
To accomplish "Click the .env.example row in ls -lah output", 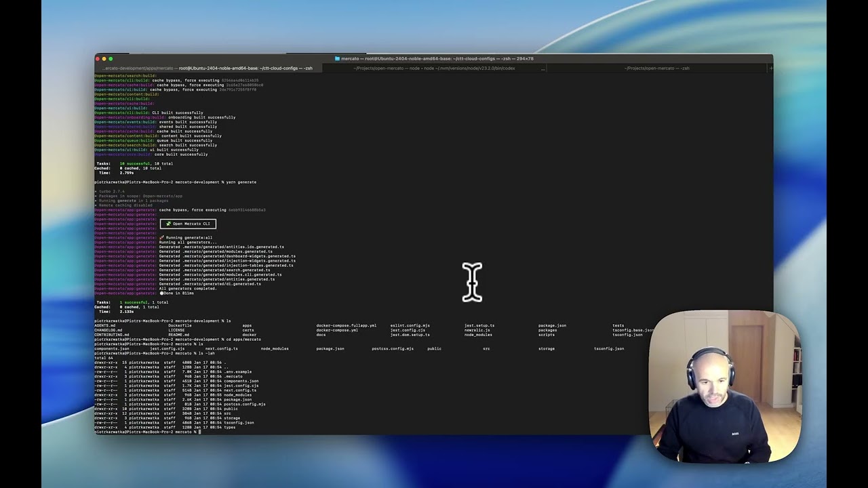I will 173,371.
